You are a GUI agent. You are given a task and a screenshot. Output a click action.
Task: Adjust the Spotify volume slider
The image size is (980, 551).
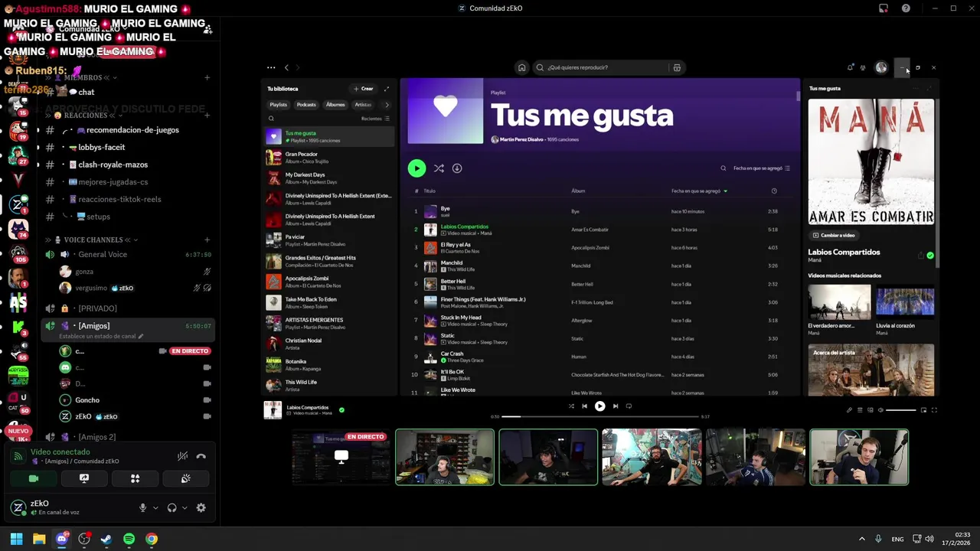pyautogui.click(x=901, y=410)
